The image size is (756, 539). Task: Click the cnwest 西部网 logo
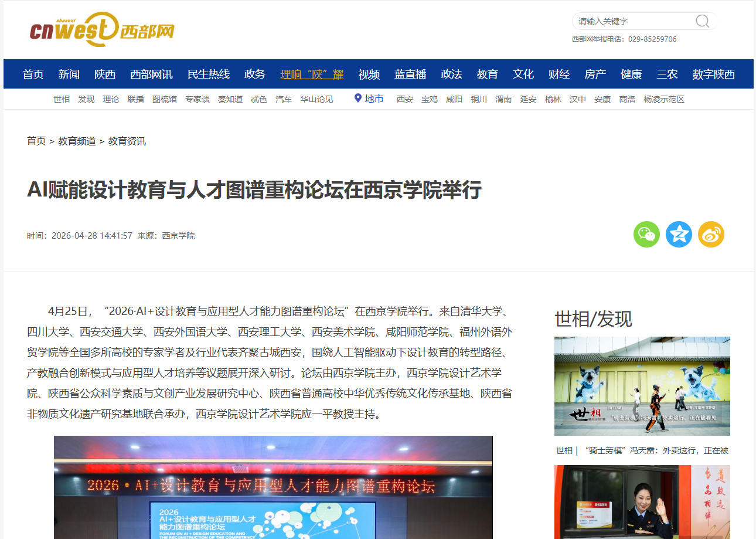tap(102, 29)
